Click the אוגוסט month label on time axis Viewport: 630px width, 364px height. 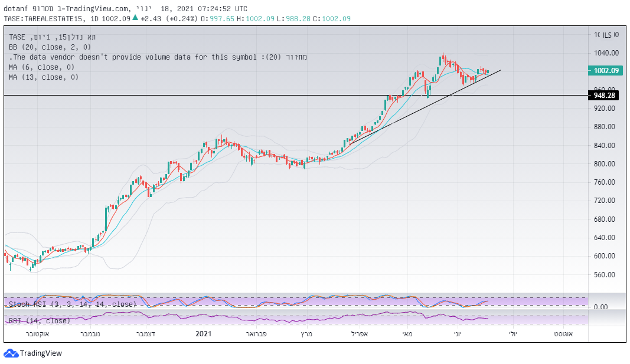pos(563,334)
